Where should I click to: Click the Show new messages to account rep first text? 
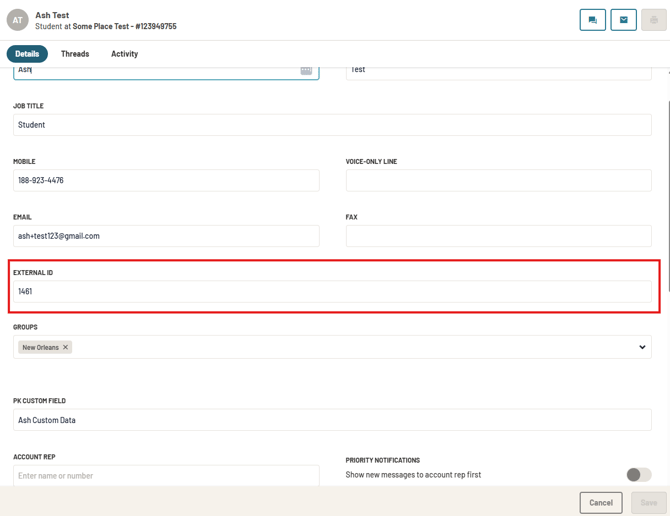click(x=413, y=475)
